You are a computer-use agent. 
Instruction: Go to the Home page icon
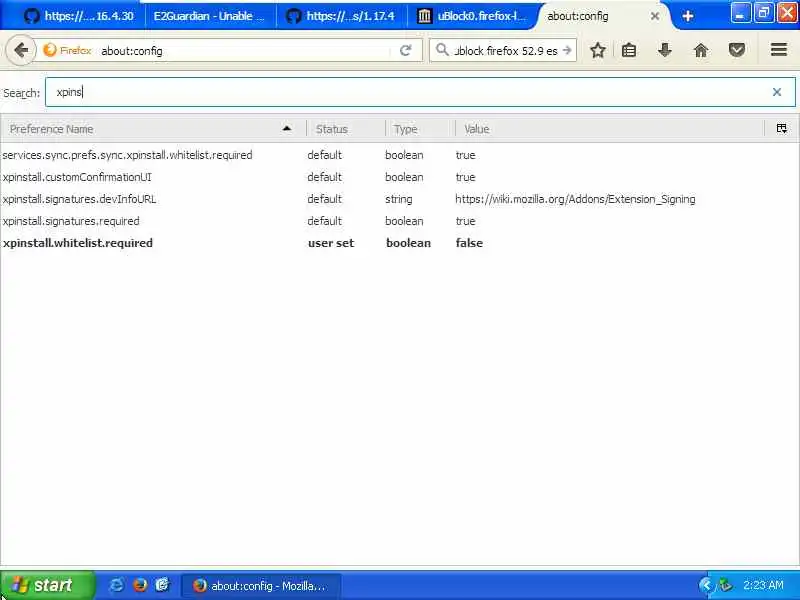701,50
